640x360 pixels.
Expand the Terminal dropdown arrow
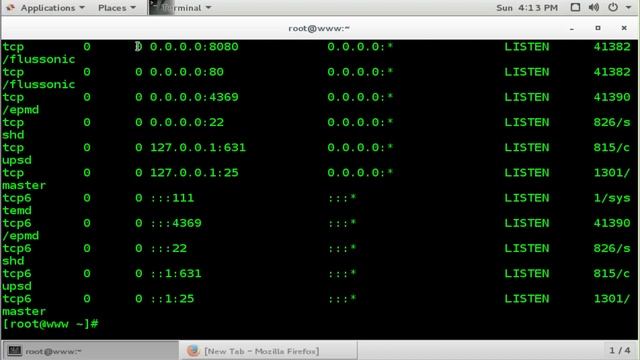point(208,8)
